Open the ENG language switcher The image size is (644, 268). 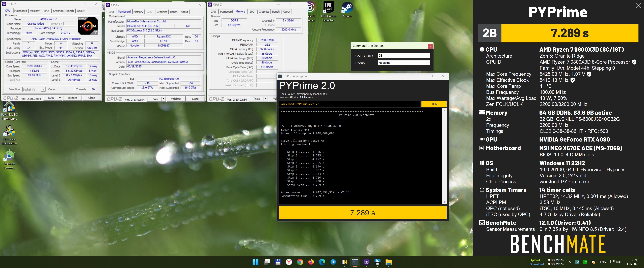click(x=603, y=262)
